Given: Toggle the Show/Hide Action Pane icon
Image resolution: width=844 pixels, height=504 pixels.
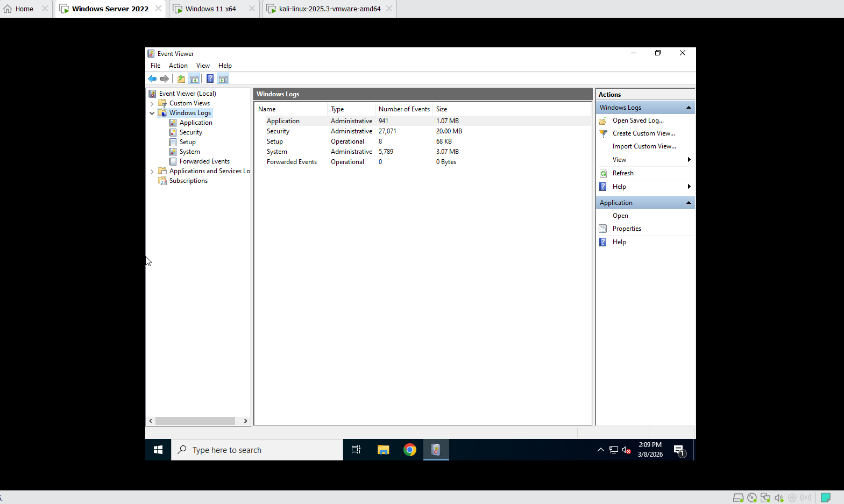Looking at the screenshot, I should (223, 79).
